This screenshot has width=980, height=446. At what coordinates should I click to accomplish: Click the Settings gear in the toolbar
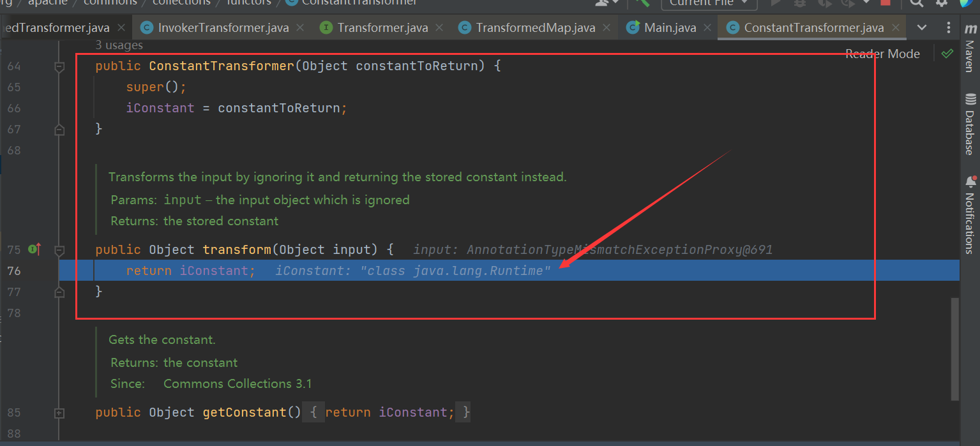(x=942, y=4)
